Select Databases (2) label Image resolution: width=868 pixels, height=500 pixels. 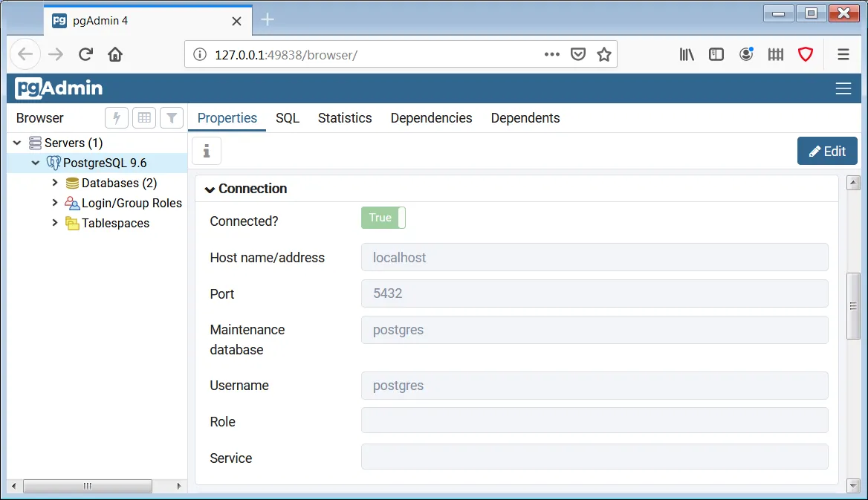(x=119, y=183)
